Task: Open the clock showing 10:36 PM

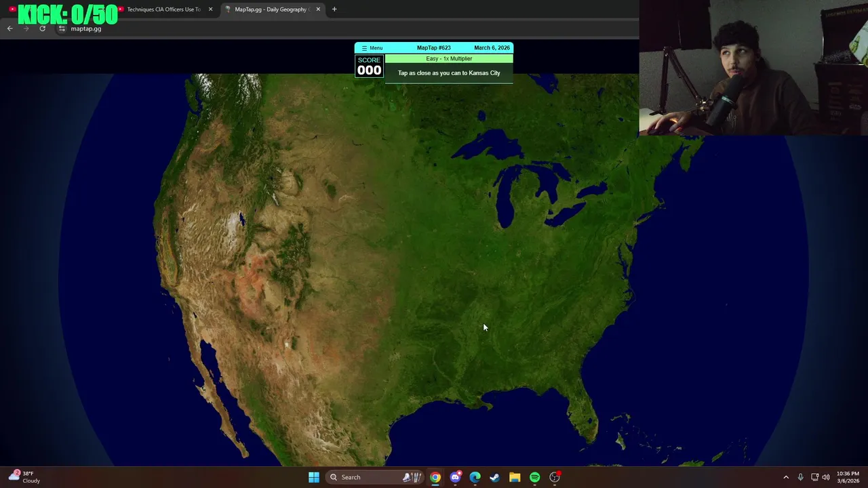Action: tap(848, 477)
